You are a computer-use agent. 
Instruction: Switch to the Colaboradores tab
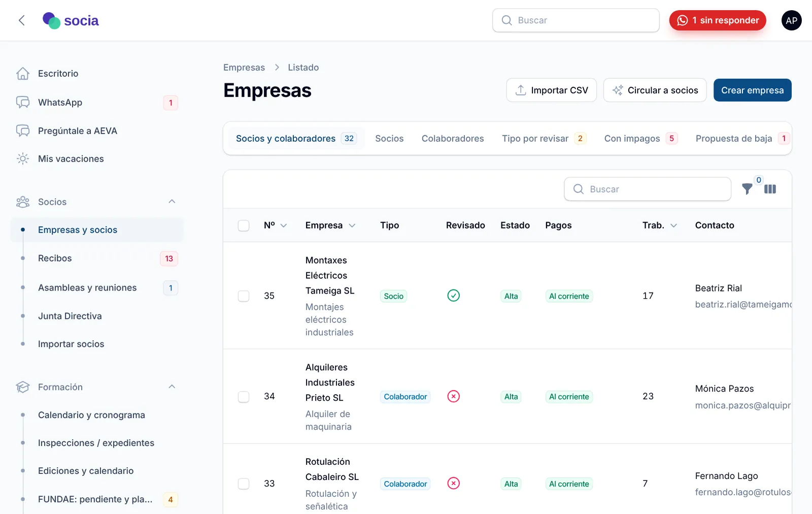pos(453,139)
